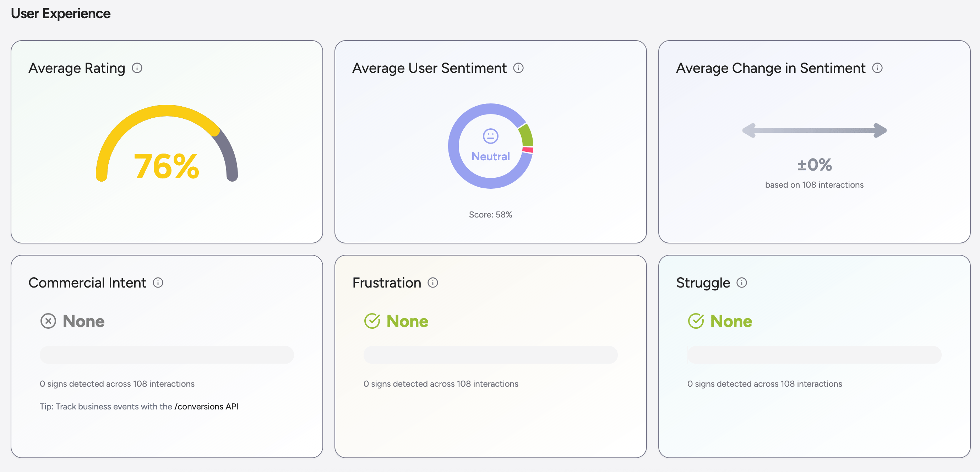
Task: Click the signs detected text in Struggle card
Action: click(765, 383)
